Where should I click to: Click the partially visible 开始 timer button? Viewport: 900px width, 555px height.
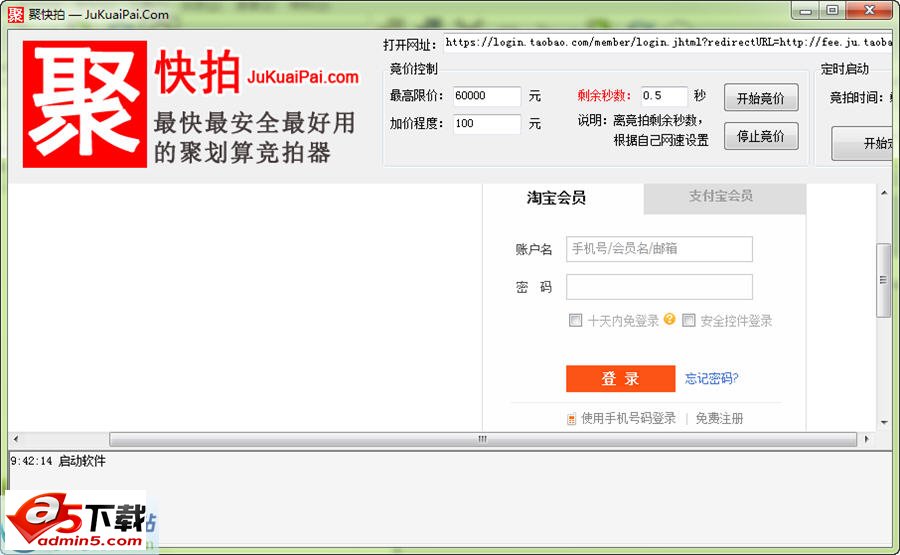pos(862,143)
